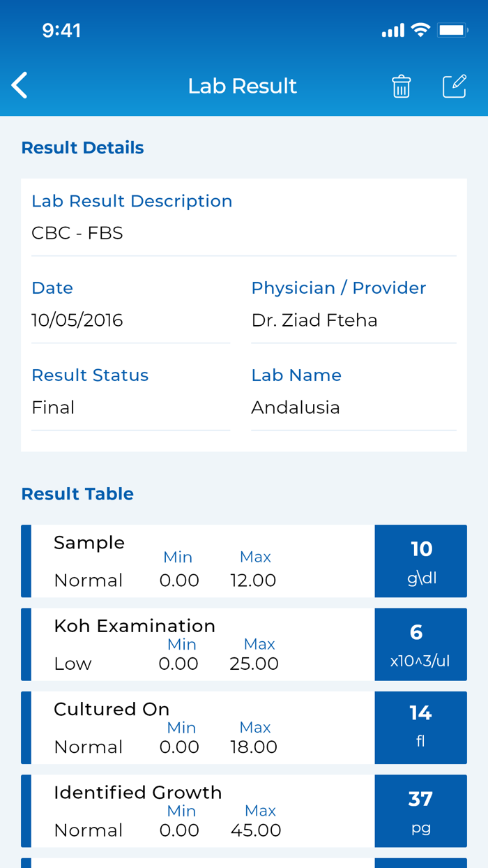Tap the back arrow icon
Image resolution: width=488 pixels, height=868 pixels.
(20, 86)
